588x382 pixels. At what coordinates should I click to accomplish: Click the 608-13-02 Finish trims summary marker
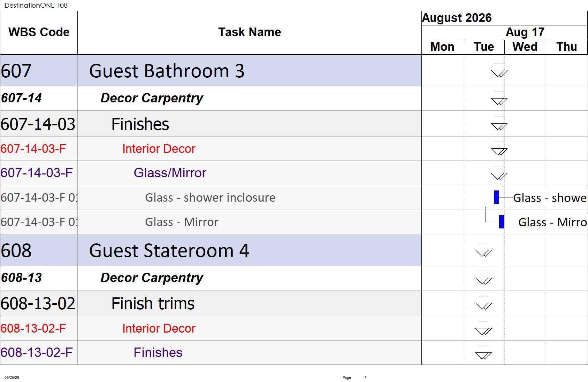click(483, 306)
